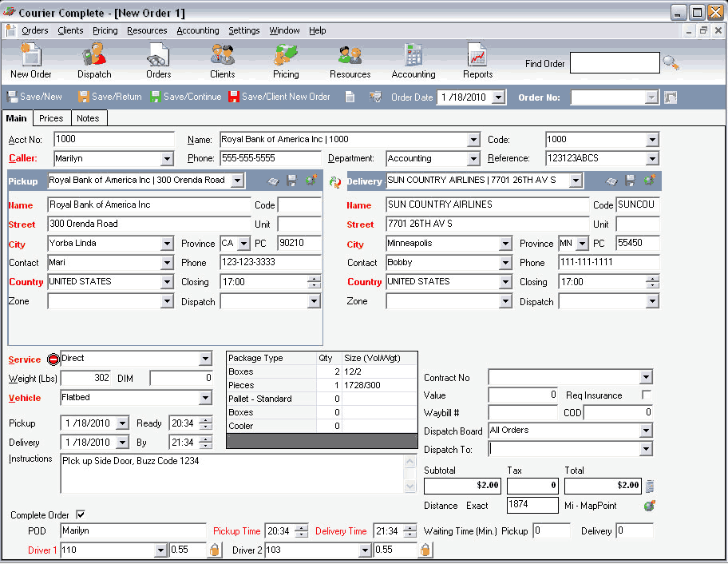The width and height of the screenshot is (728, 564).
Task: Switch to the Prices tab
Action: coord(51,118)
